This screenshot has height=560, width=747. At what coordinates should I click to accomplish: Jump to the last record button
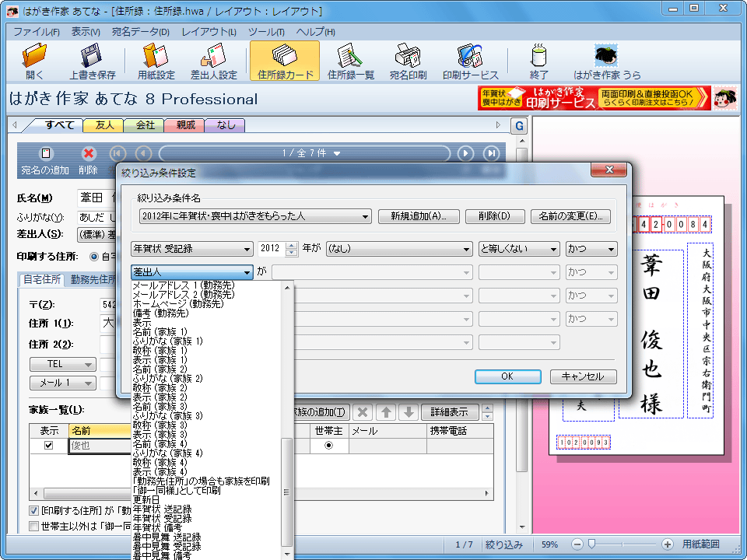pos(491,153)
